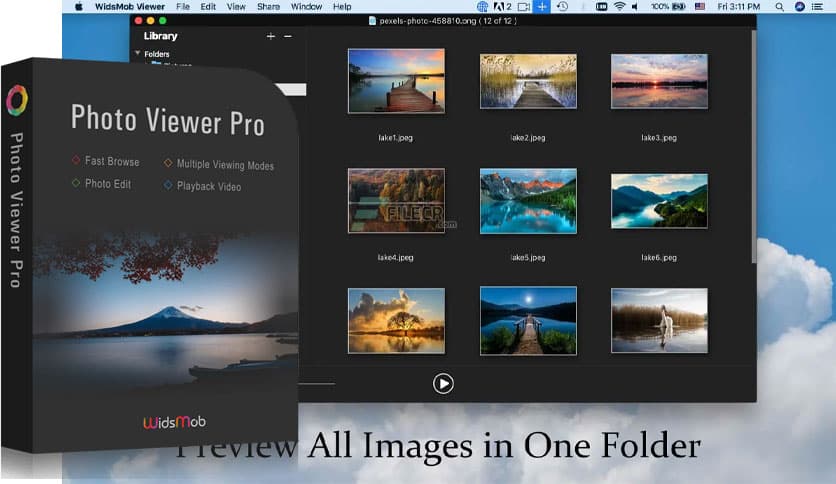Open the volume control icon
The image size is (836, 484).
point(635,6)
